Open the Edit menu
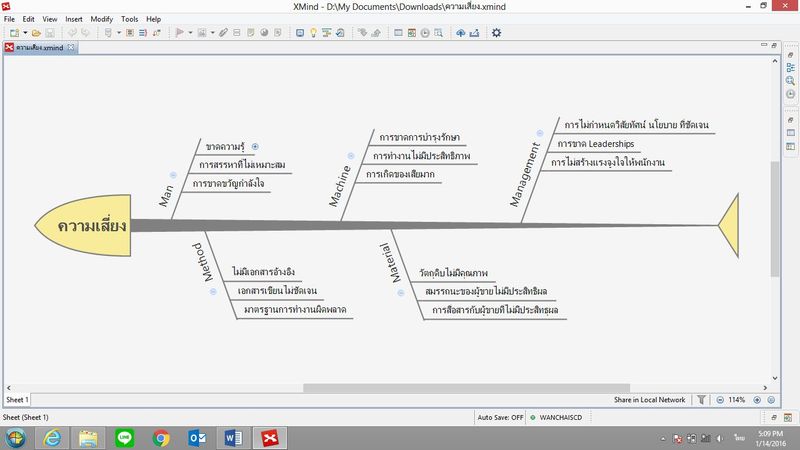800x450 pixels. [x=29, y=19]
